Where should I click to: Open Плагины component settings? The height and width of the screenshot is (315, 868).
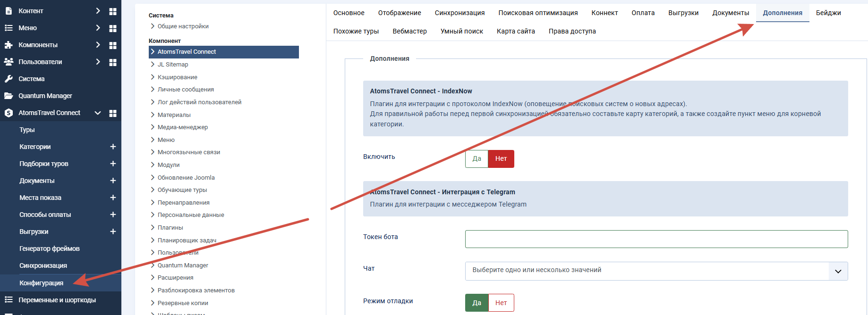[x=170, y=228]
